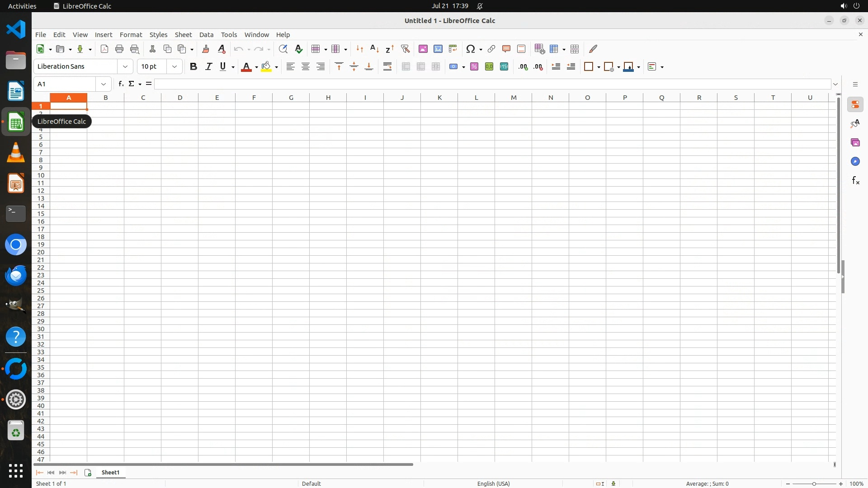The width and height of the screenshot is (868, 488).
Task: Open the Data menu
Action: pos(206,35)
